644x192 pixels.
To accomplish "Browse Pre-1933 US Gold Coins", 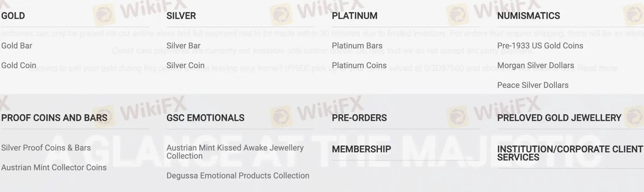I will pyautogui.click(x=540, y=46).
